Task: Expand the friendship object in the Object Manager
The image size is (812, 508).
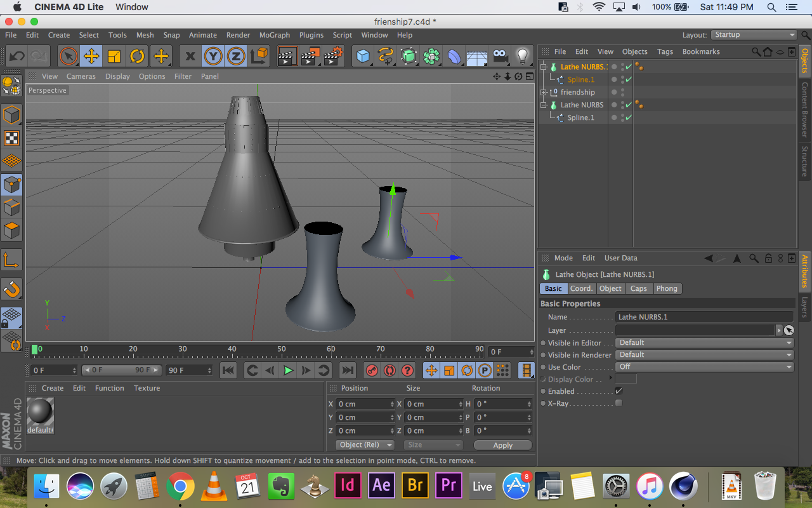Action: pyautogui.click(x=544, y=92)
